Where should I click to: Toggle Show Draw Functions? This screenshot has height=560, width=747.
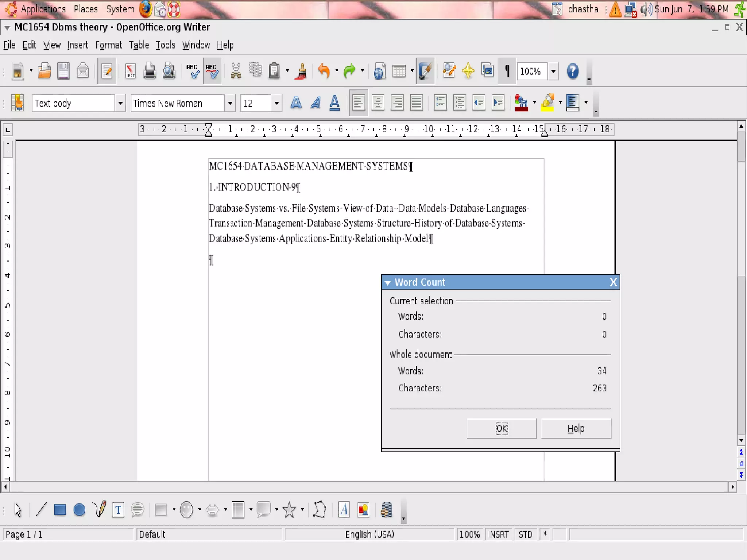click(425, 71)
